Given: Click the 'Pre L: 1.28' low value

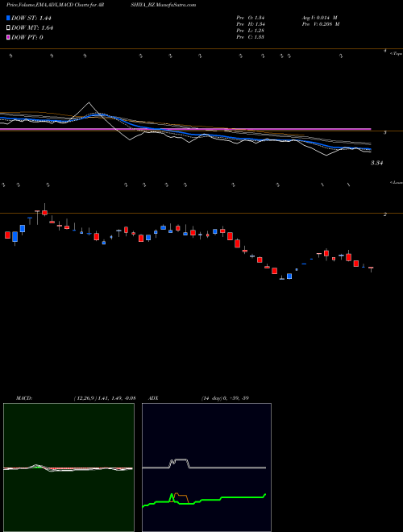Looking at the screenshot, I should 251,31.
